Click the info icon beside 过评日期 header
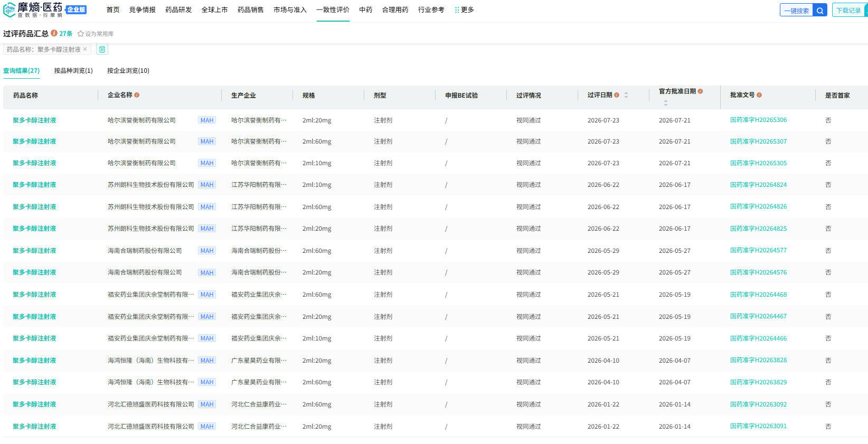This screenshot has height=444, width=868. [617, 95]
